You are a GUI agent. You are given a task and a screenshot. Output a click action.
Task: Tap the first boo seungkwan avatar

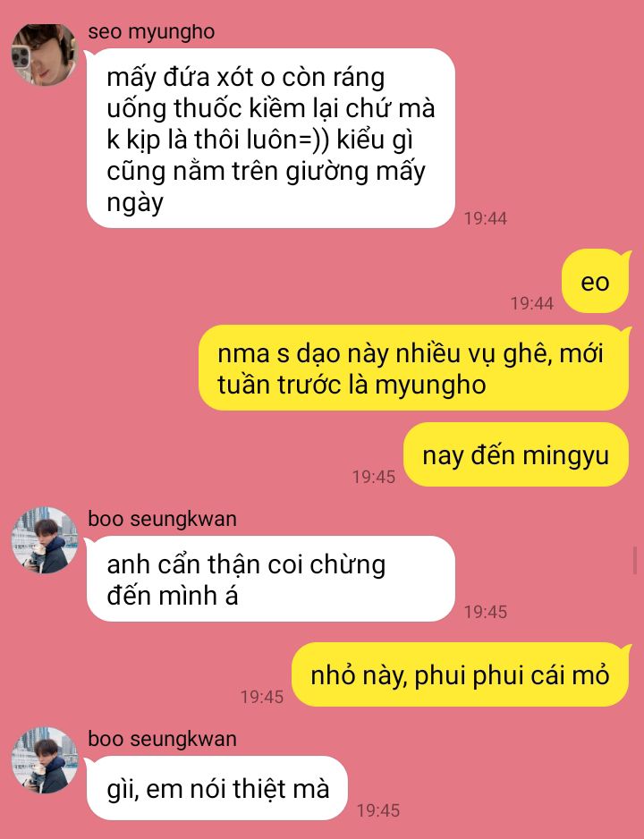[x=45, y=540]
